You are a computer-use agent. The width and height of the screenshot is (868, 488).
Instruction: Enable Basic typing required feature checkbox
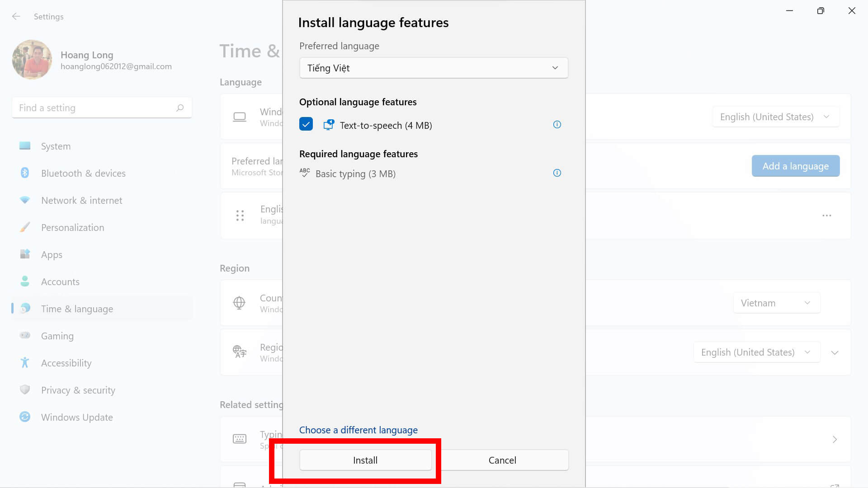pyautogui.click(x=306, y=173)
